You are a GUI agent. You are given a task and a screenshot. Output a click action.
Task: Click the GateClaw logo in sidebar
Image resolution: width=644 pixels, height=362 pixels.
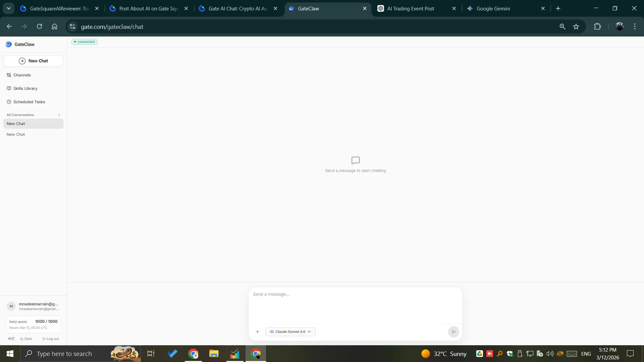(x=9, y=44)
